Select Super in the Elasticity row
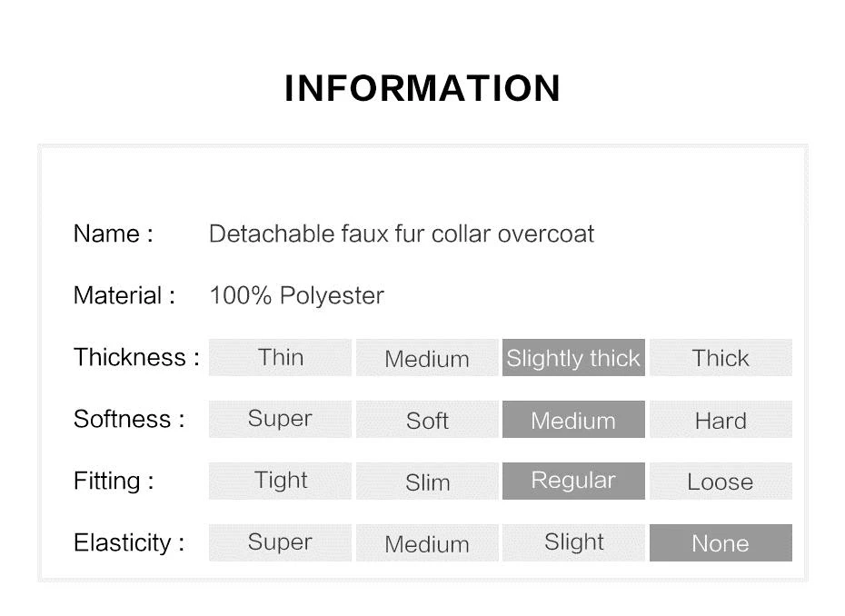Screen dimensions: 845x616 pyautogui.click(x=280, y=542)
